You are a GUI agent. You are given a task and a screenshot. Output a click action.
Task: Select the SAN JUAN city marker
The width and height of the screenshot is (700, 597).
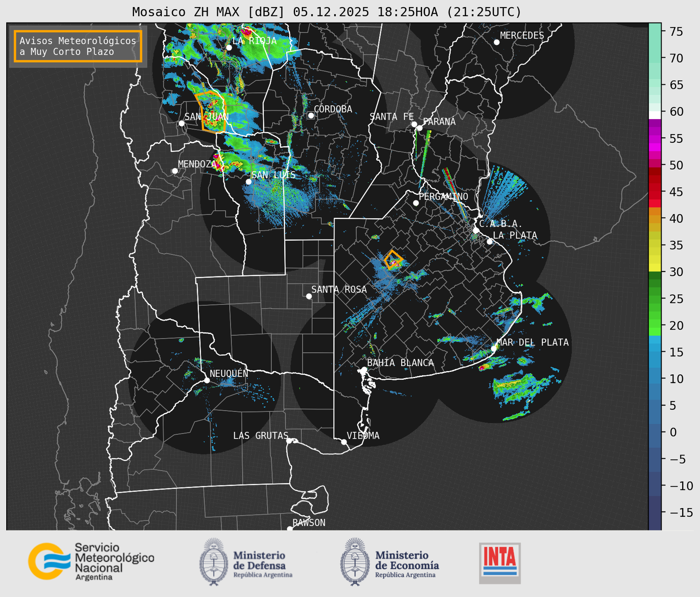[182, 123]
